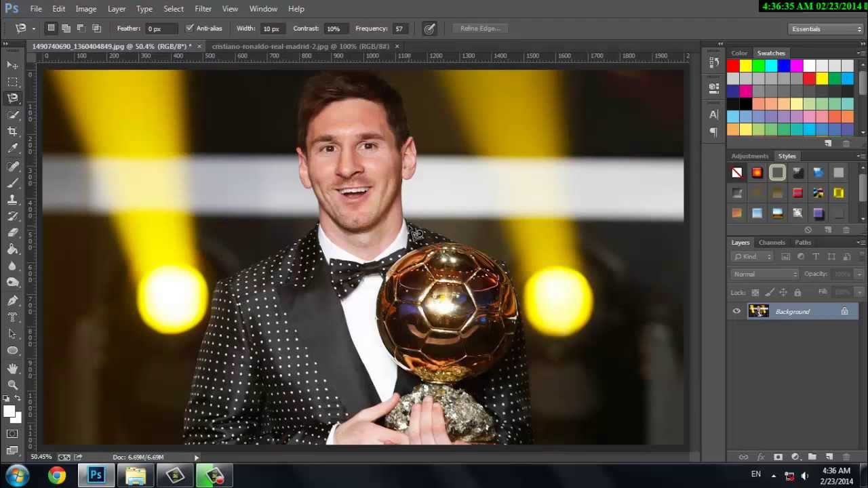Switch to cristiano-ronaldo-real-madrid-2.jpg document tab
Viewport: 868px width, 488px height.
click(300, 46)
